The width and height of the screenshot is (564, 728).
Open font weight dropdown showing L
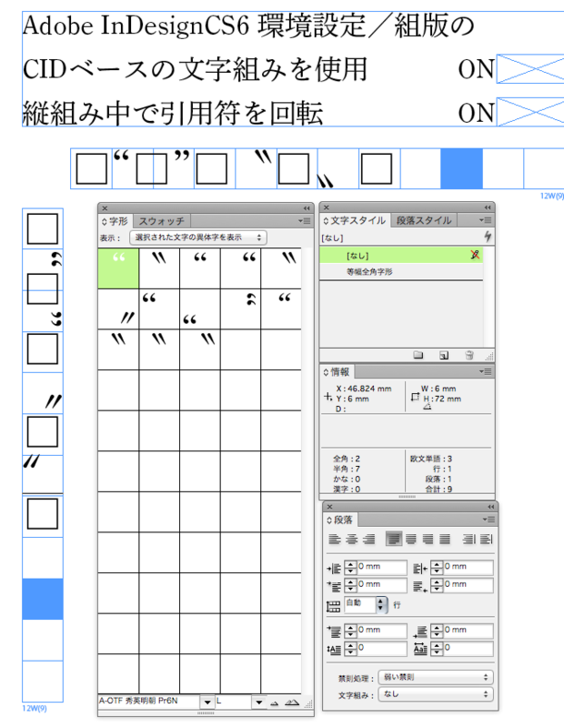pos(259,702)
